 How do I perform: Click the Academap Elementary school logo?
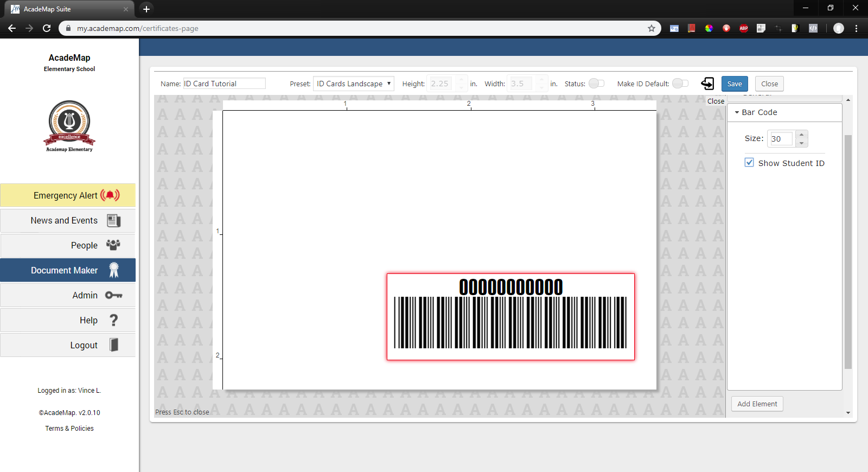69,126
